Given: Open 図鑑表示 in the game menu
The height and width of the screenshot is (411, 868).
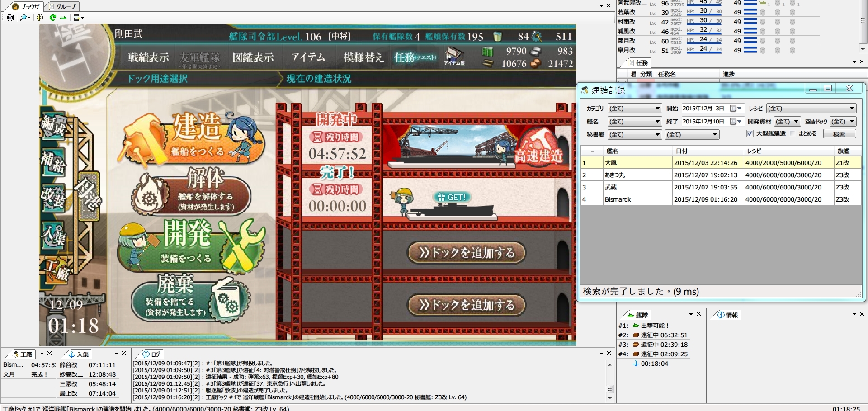Looking at the screenshot, I should [253, 57].
